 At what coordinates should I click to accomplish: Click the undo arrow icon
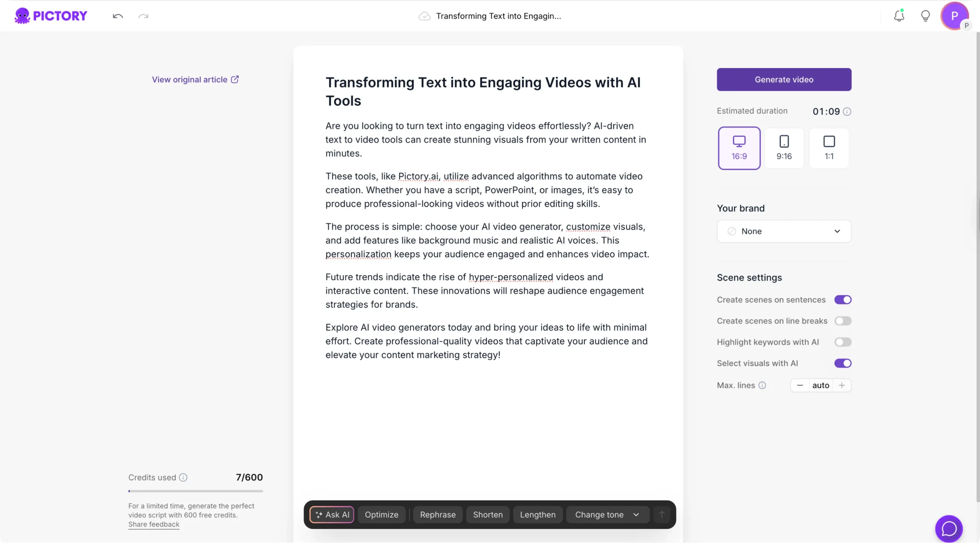[x=118, y=16]
